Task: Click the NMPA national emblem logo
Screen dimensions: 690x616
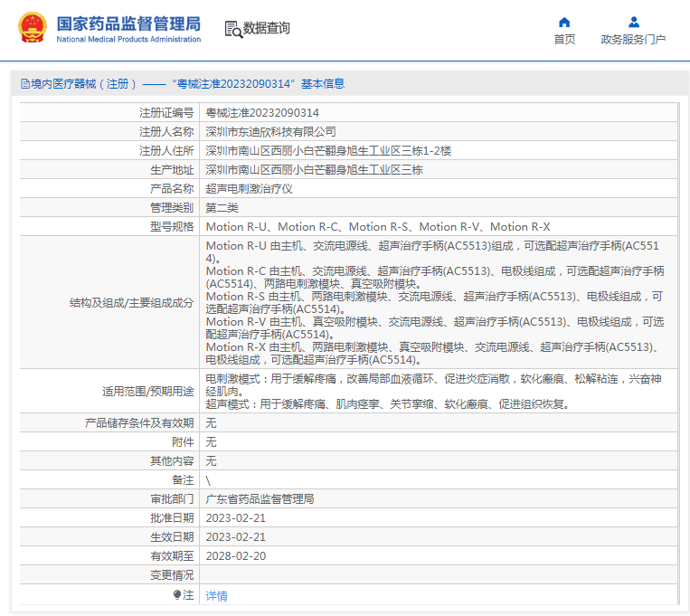Action: click(32, 28)
